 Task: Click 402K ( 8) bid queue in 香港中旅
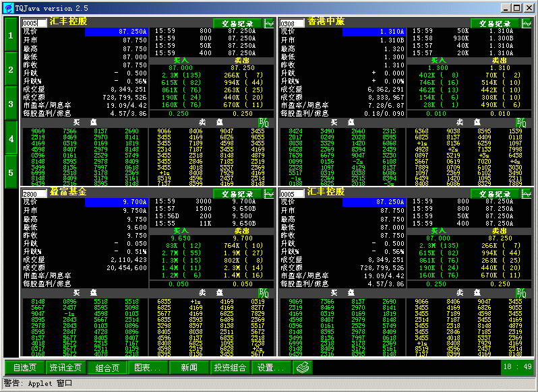[439, 75]
